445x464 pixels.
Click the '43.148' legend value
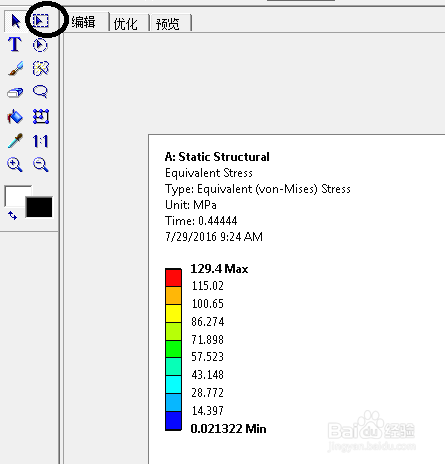[207, 375]
